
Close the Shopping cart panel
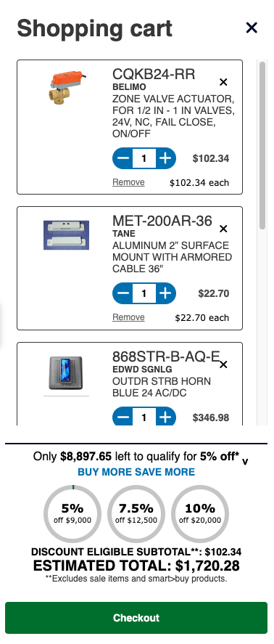pyautogui.click(x=252, y=28)
